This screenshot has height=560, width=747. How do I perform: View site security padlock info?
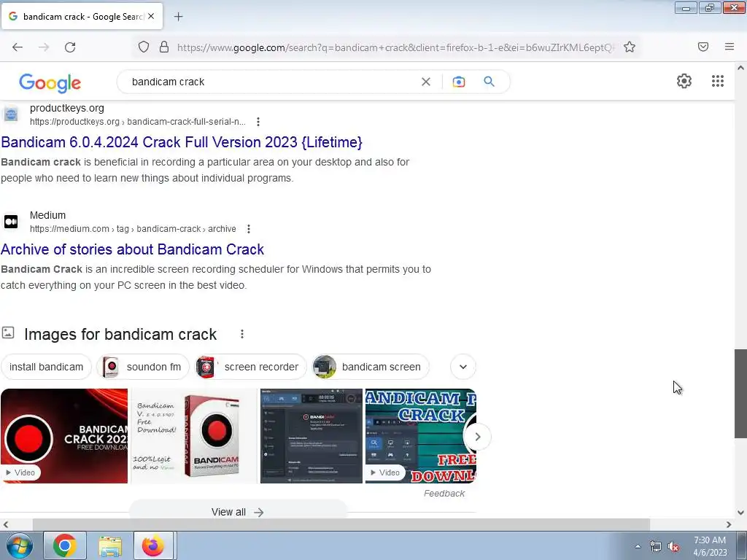pyautogui.click(x=164, y=47)
